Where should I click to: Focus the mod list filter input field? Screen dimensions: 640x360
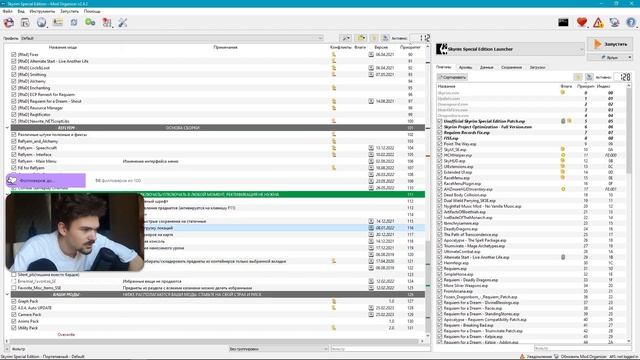click(380, 349)
